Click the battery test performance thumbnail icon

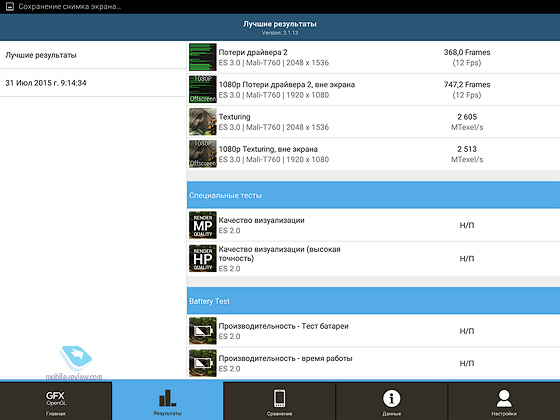202,331
